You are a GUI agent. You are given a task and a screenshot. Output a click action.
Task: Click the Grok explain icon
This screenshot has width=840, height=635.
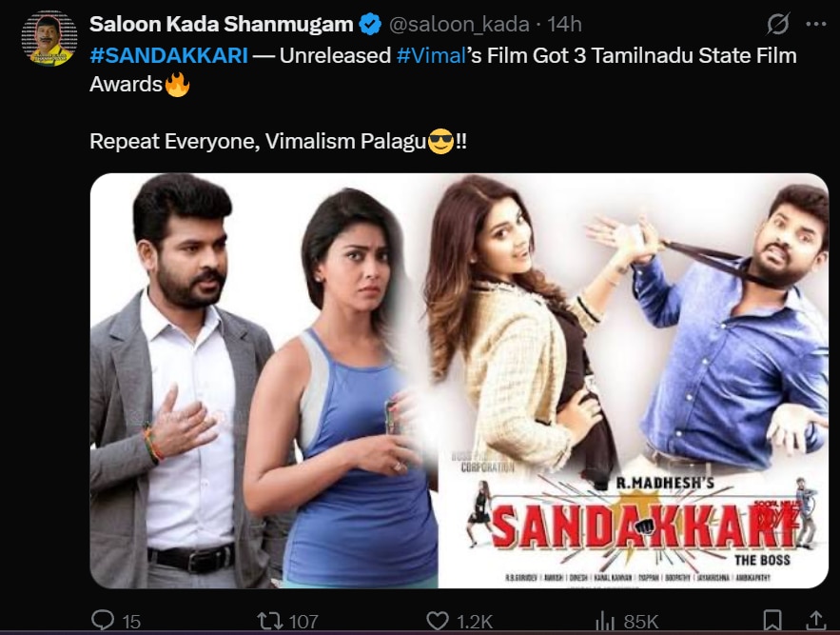tap(777, 24)
